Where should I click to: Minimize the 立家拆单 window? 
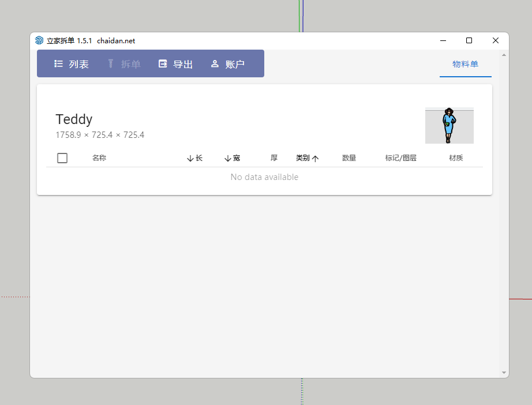(x=443, y=40)
